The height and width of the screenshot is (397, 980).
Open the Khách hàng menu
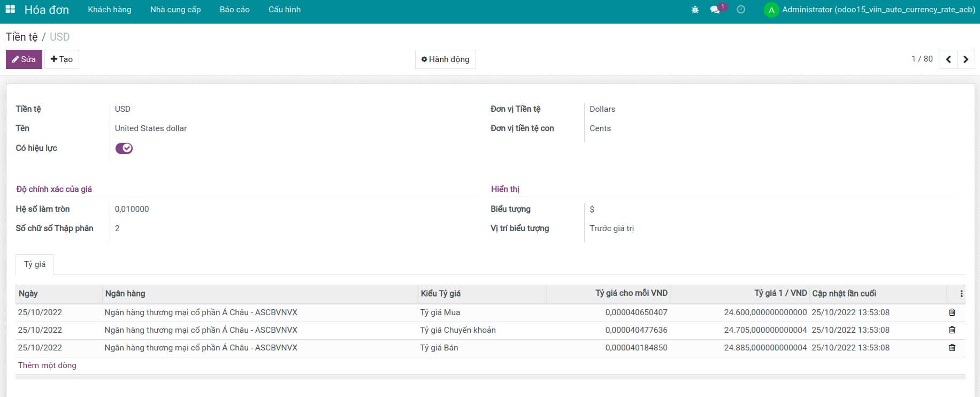109,10
